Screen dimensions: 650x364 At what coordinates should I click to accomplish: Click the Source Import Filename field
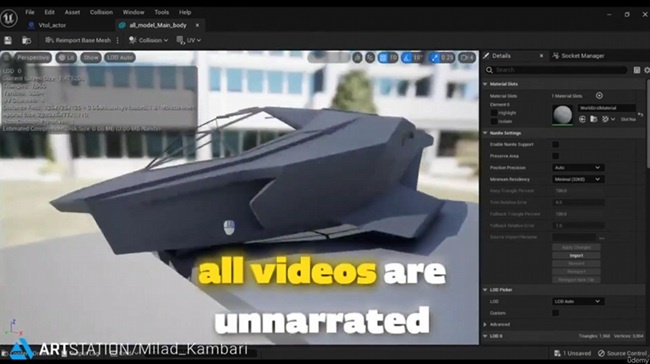pyautogui.click(x=574, y=238)
